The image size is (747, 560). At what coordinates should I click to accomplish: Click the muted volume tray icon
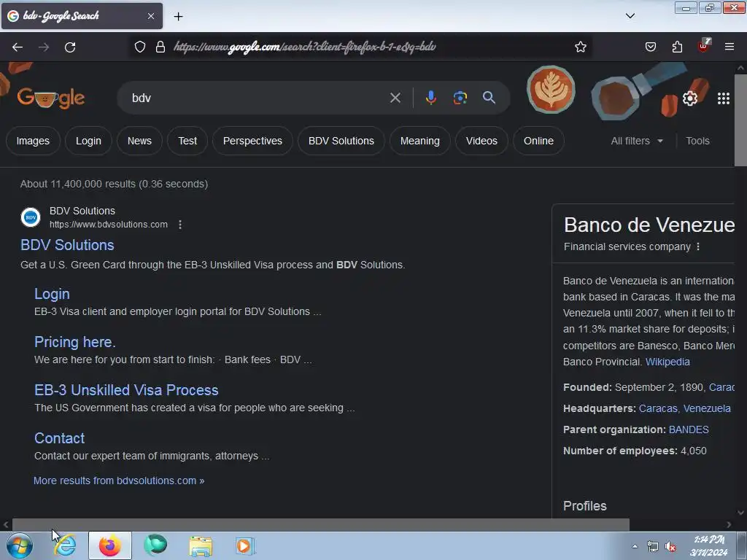click(x=671, y=547)
